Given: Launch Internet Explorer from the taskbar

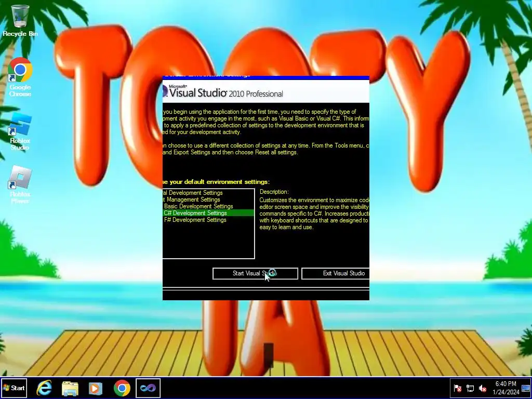Looking at the screenshot, I should point(44,388).
